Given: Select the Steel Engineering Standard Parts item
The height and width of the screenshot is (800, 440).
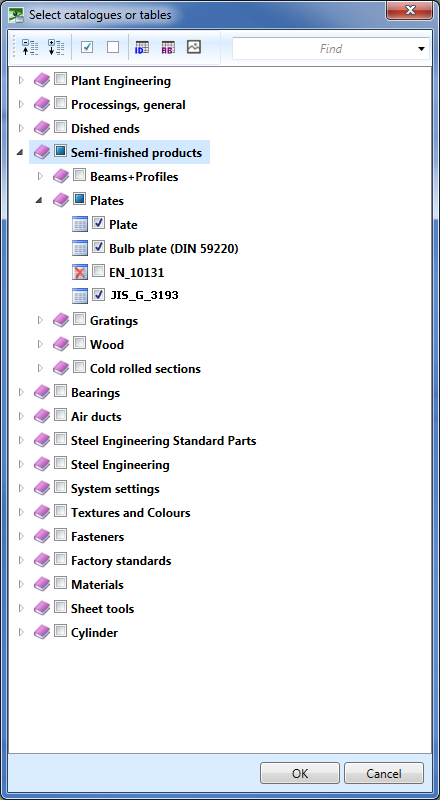Looking at the screenshot, I should click(163, 440).
